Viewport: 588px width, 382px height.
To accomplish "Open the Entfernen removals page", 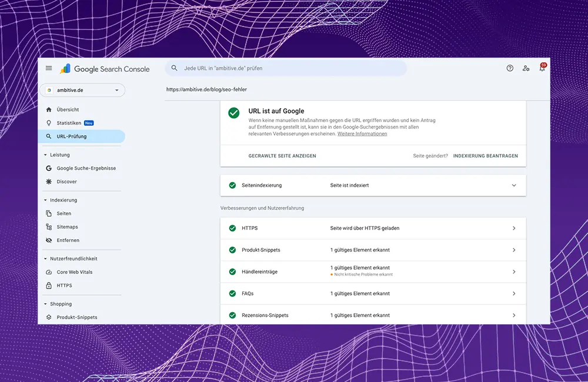I will (x=68, y=240).
